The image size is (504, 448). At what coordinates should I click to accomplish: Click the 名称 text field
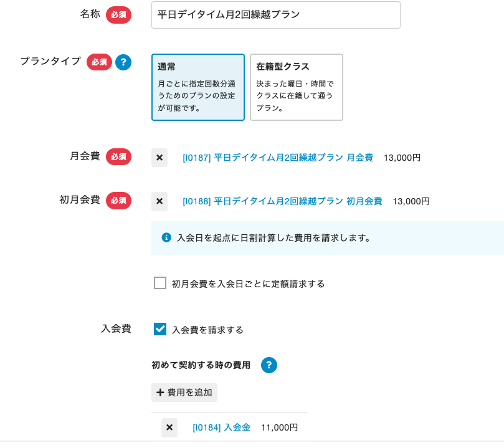(x=275, y=15)
